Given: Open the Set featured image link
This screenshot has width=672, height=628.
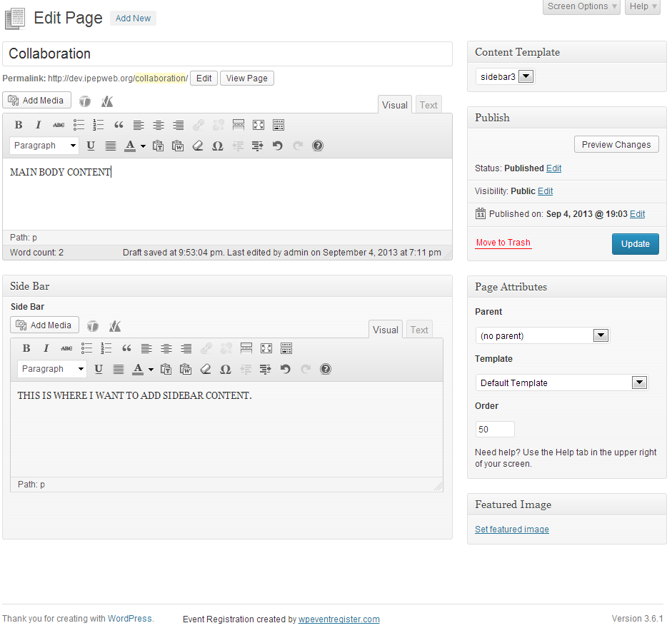Looking at the screenshot, I should click(x=511, y=529).
